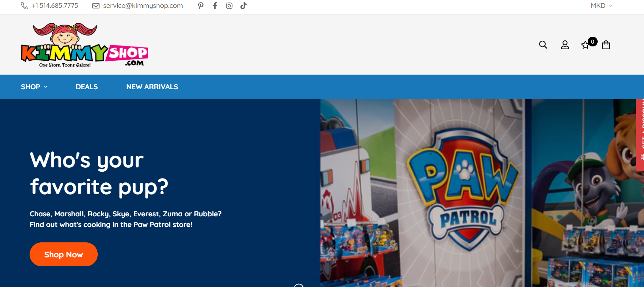Image resolution: width=644 pixels, height=287 pixels.
Task: Open the shopping bag cart icon
Action: [606, 45]
